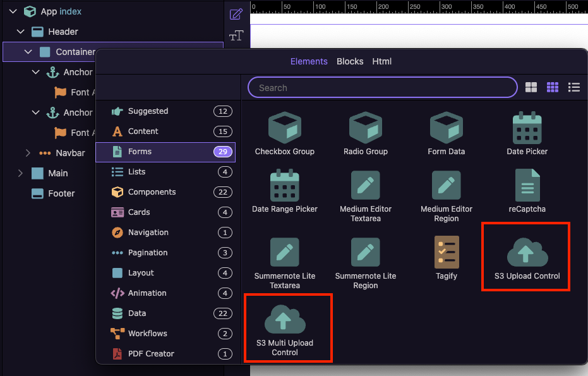Open the edit pencil tool icon
The width and height of the screenshot is (588, 376).
(236, 15)
